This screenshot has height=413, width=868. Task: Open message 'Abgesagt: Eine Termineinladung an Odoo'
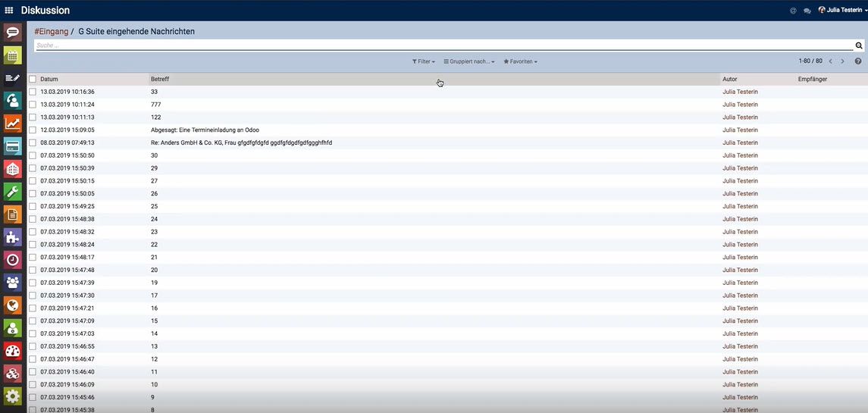pyautogui.click(x=205, y=130)
